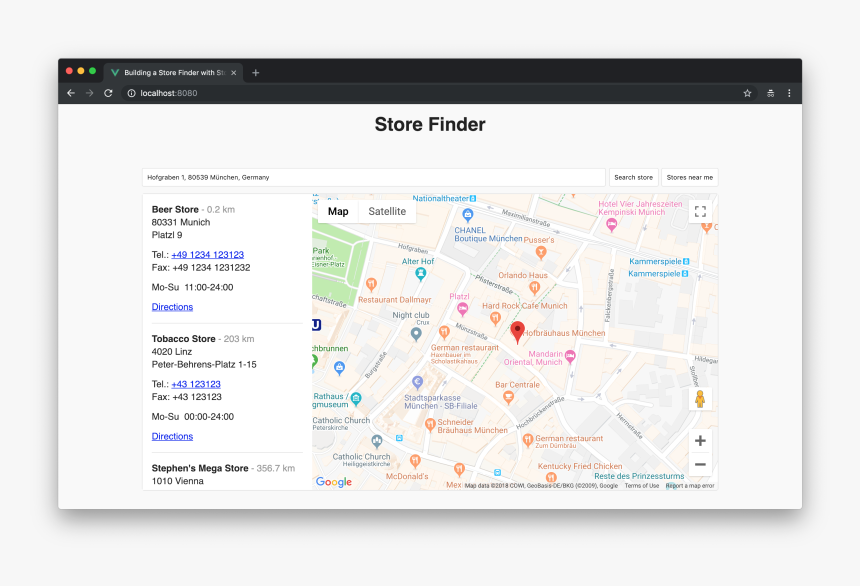Click the Hard Rock Cafe pin

click(495, 318)
